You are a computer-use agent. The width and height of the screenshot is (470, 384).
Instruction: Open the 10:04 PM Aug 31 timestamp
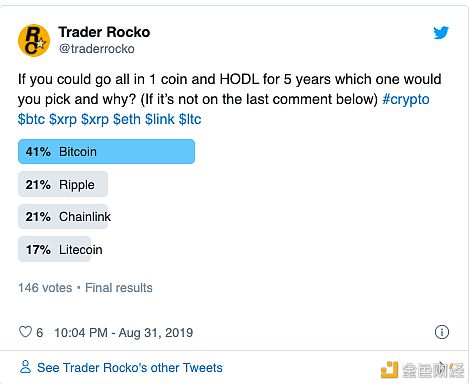click(124, 333)
